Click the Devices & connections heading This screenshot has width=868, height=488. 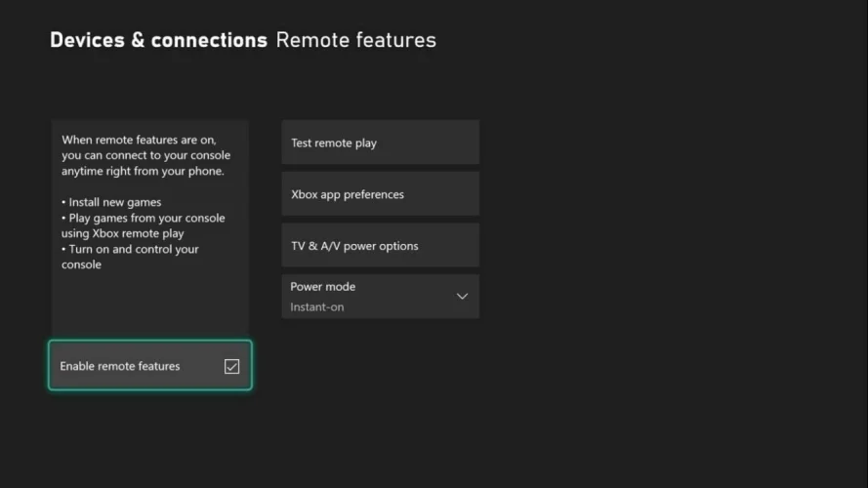coord(158,40)
